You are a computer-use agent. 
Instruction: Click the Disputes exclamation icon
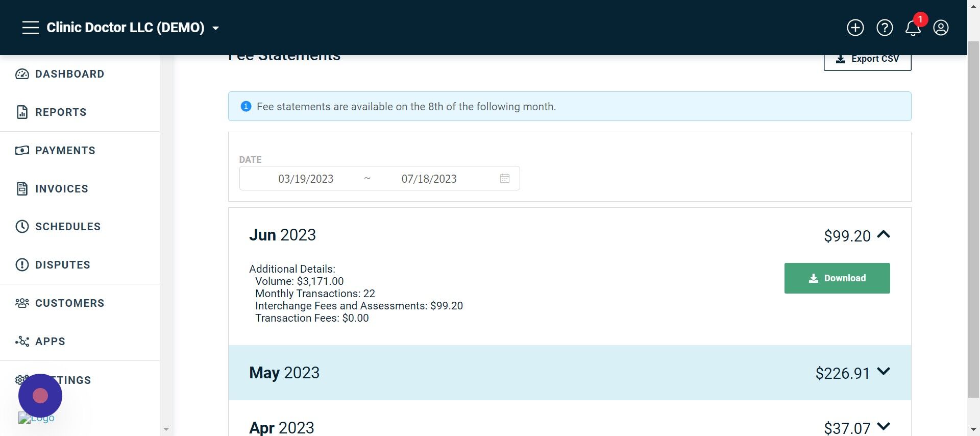(x=22, y=265)
